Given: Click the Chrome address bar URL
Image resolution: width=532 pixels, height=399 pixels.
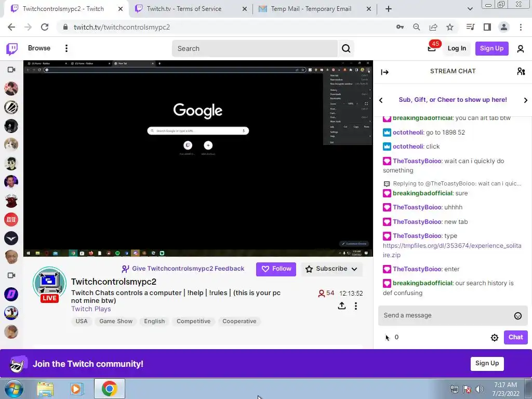Looking at the screenshot, I should tap(122, 27).
